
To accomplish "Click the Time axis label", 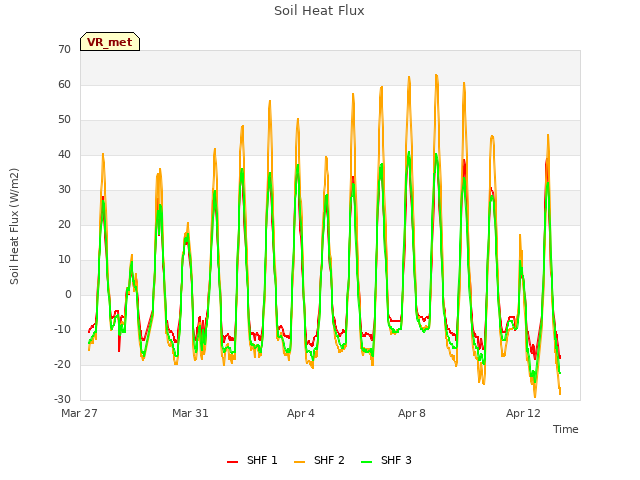I will 566,429.
